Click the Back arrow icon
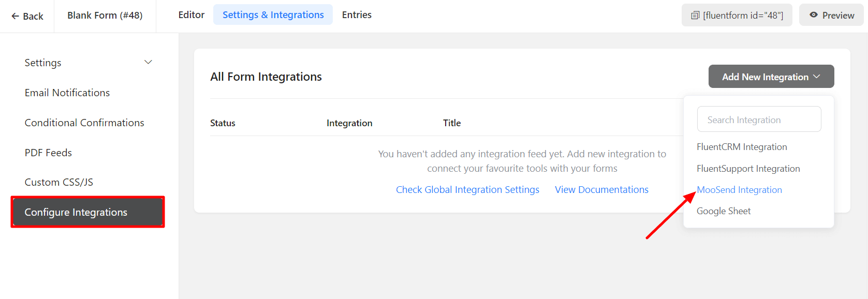The image size is (868, 299). pos(15,16)
